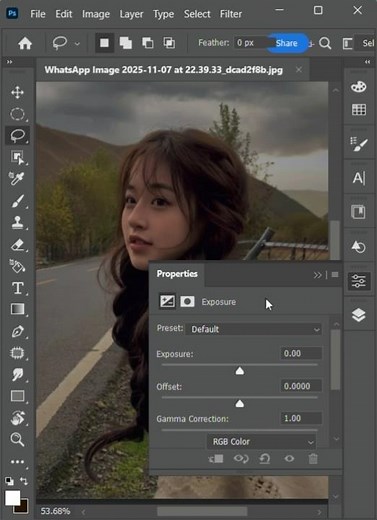This screenshot has width=377, height=520.
Task: Choose Intersect with Selection mode
Action: click(x=169, y=43)
